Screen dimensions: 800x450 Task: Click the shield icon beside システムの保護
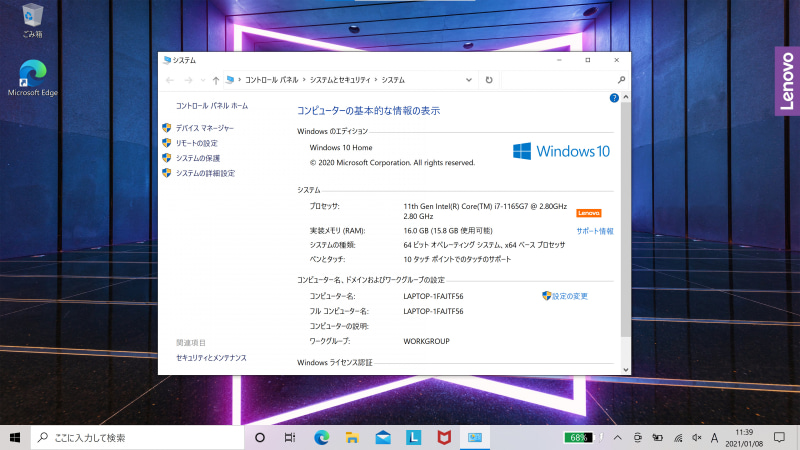[x=167, y=158]
